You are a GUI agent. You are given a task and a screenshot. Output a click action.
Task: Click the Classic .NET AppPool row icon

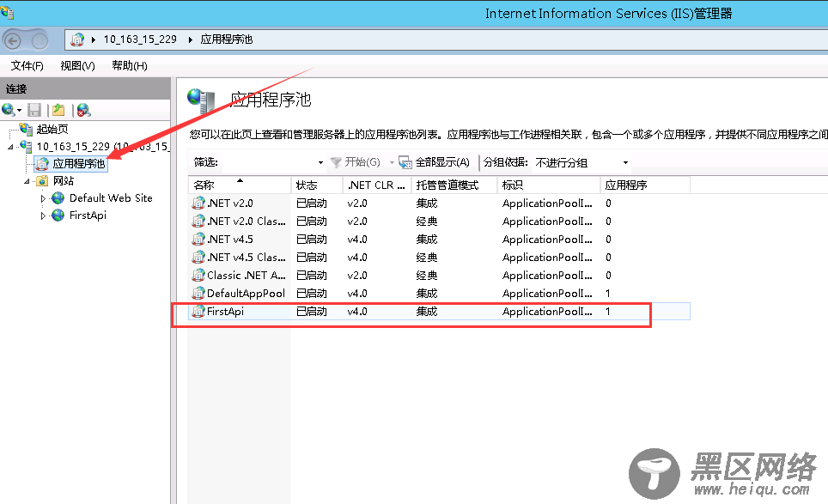pos(198,275)
